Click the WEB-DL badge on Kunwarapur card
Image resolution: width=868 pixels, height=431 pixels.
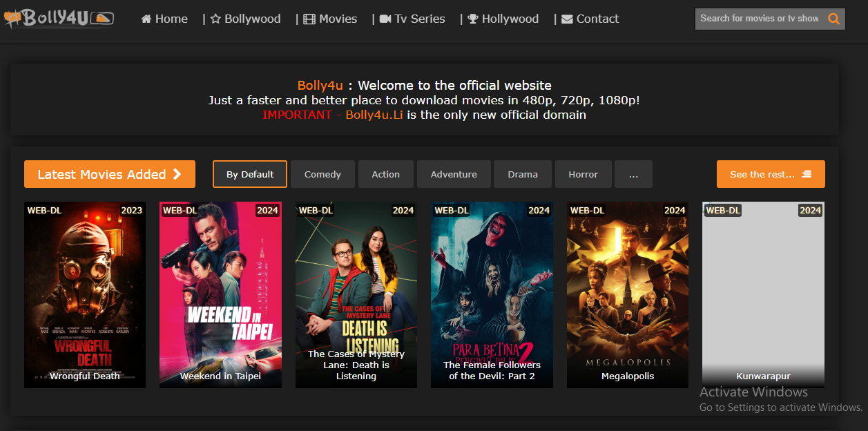pos(723,210)
